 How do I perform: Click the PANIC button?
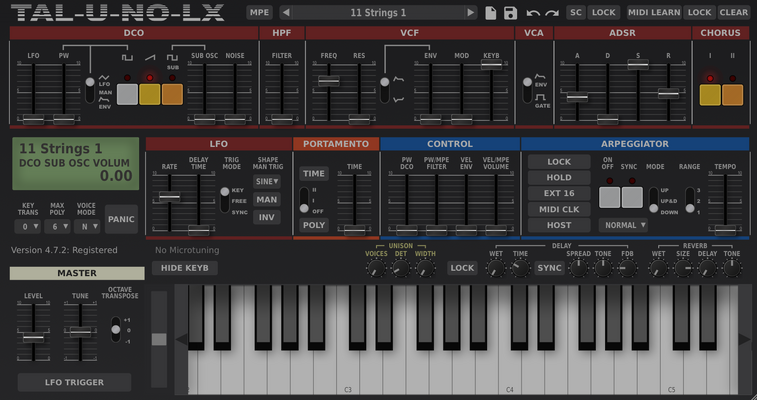(x=121, y=219)
